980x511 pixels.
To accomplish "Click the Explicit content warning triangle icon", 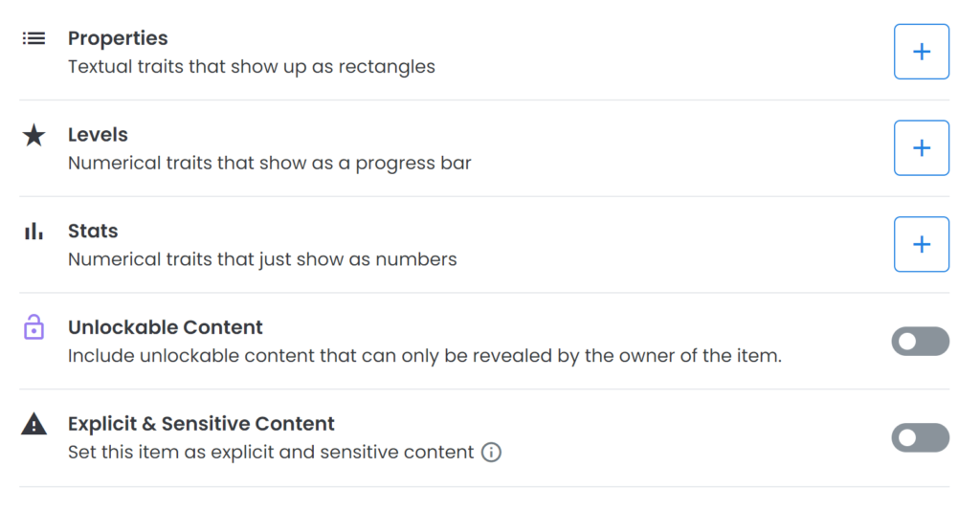I will point(33,424).
